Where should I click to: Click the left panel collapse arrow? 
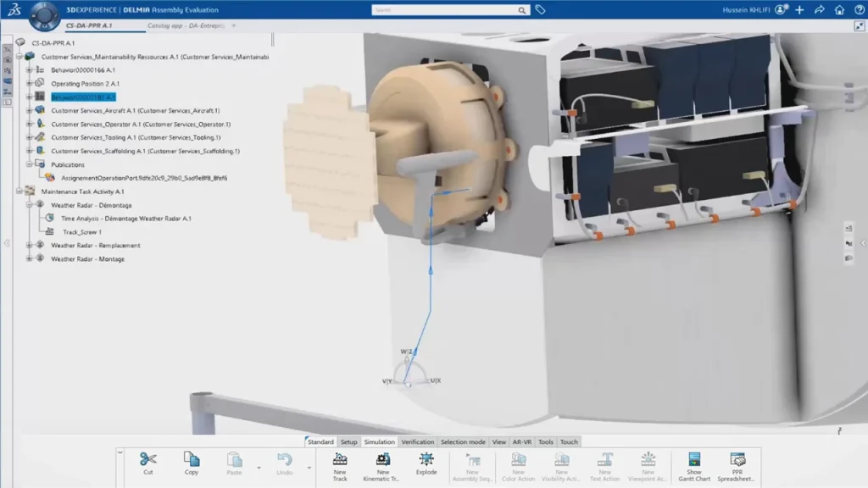click(7, 243)
